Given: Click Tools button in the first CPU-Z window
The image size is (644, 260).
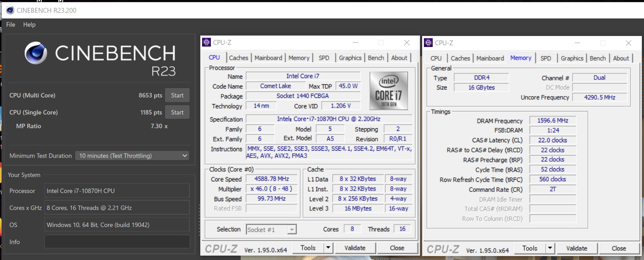Looking at the screenshot, I should pos(308,248).
